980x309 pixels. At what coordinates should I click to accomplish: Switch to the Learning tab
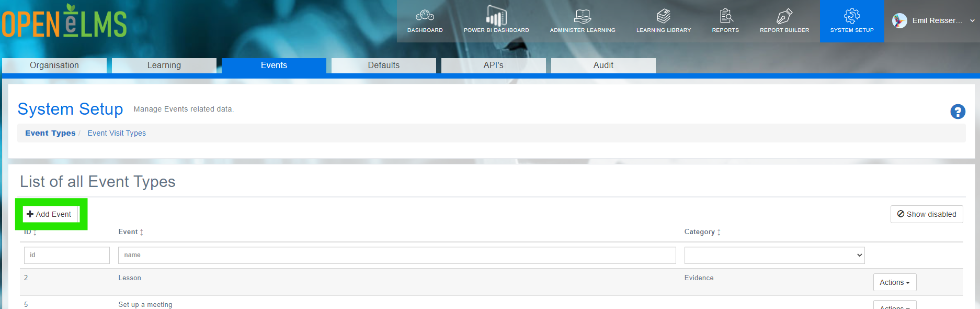coord(164,65)
